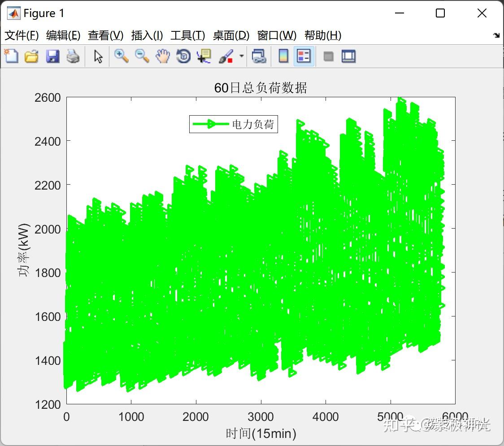Save the figure with the floppy disk icon
Screen dimensions: 504x446
point(52,56)
